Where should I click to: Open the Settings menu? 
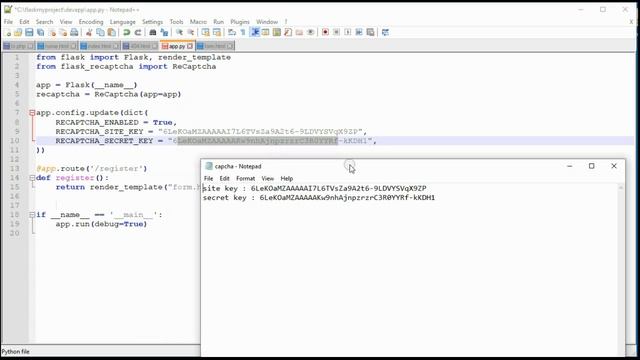coord(152,22)
